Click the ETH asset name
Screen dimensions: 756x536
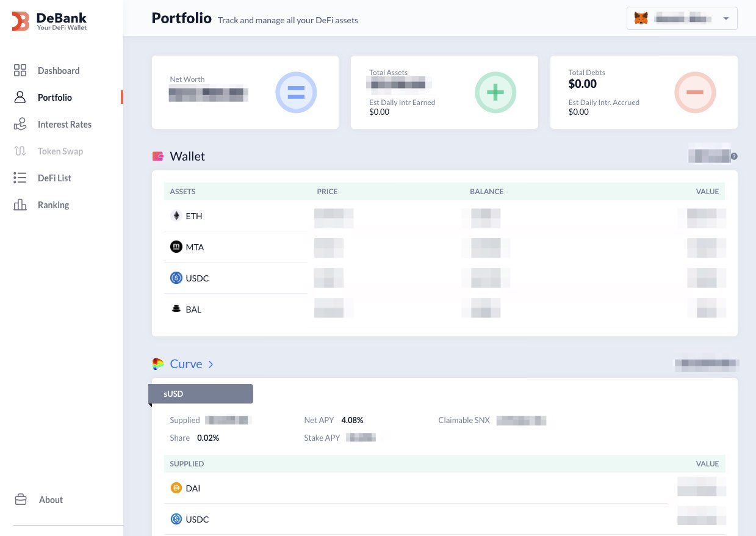click(194, 216)
